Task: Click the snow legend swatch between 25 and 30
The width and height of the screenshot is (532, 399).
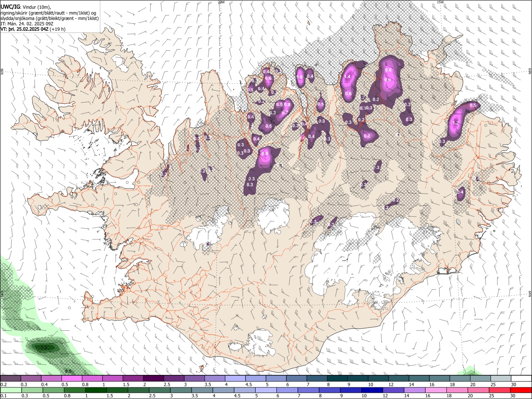Action: [501, 379]
